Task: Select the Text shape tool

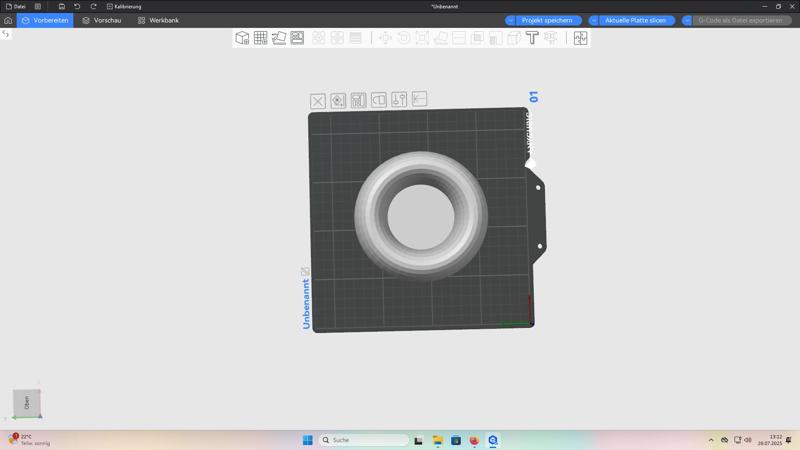Action: [532, 38]
